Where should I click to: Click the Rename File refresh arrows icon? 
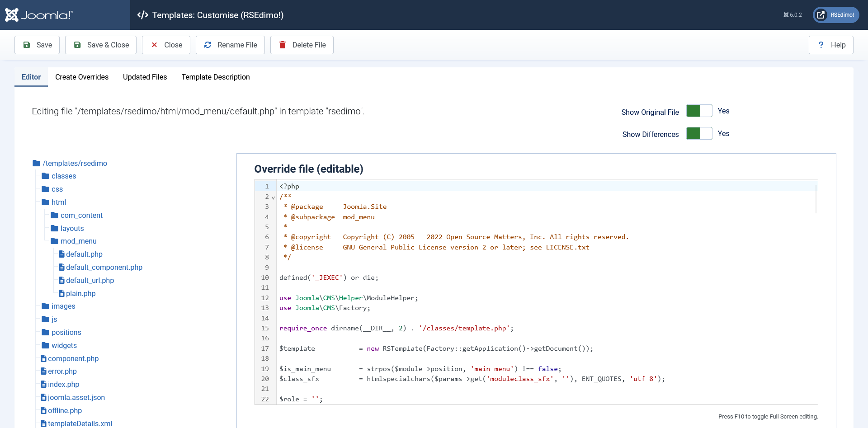point(208,45)
